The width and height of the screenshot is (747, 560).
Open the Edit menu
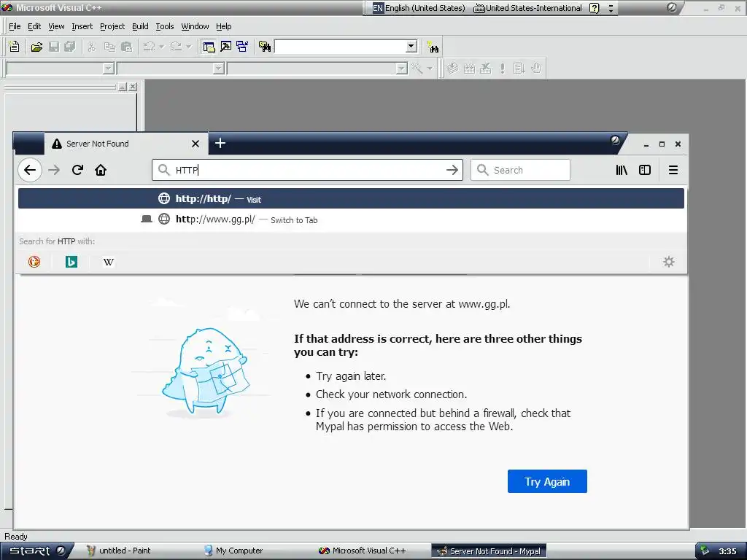34,26
